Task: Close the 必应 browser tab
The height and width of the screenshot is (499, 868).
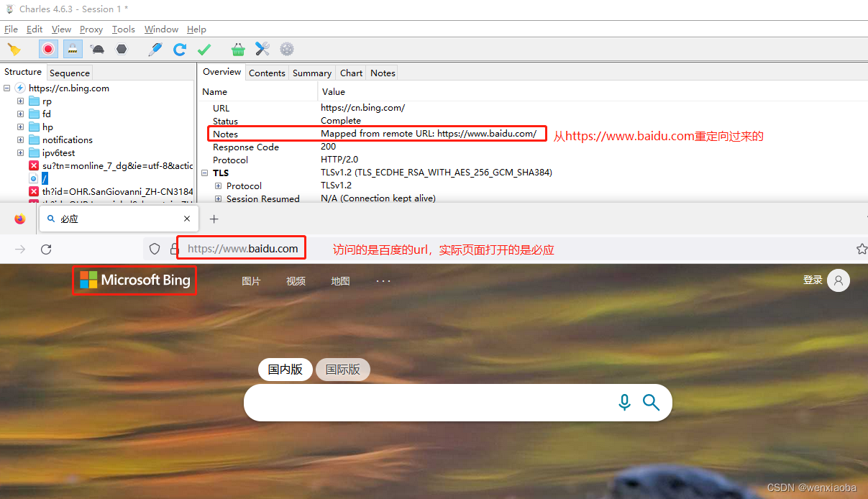Action: (x=187, y=219)
